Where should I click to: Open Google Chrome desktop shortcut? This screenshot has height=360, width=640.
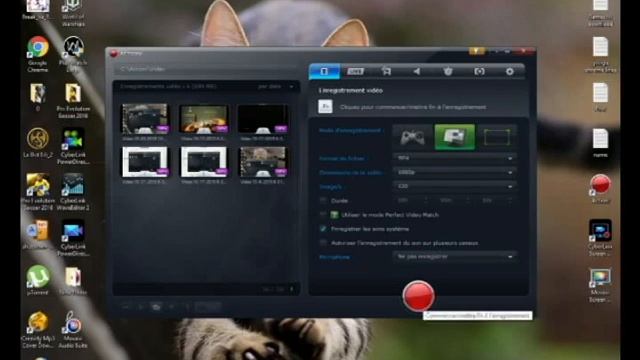click(38, 54)
